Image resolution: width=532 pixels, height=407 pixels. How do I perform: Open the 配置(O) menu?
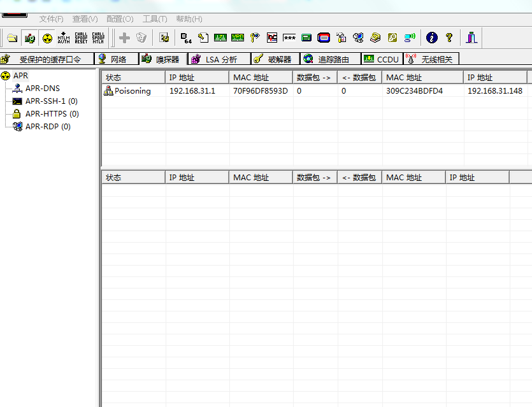(x=120, y=19)
